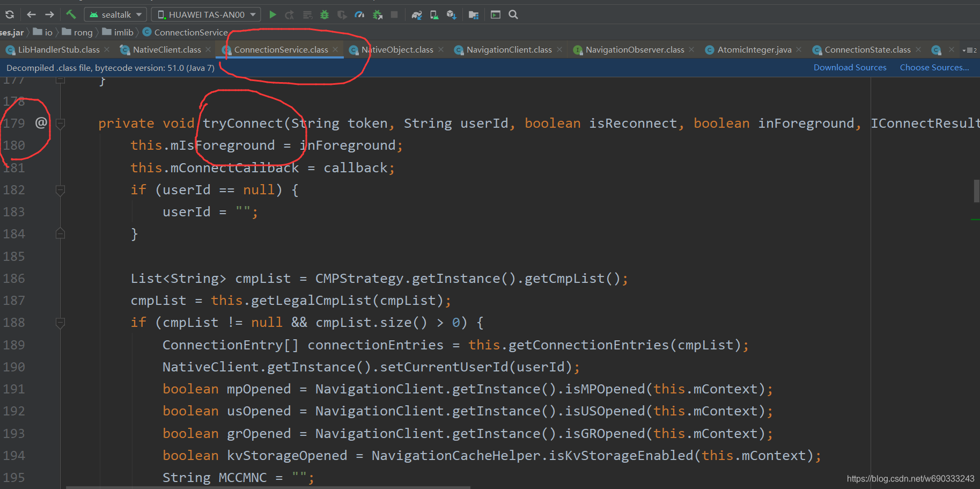Show hidden tabs list dropdown
This screenshot has height=489, width=980.
pos(970,50)
